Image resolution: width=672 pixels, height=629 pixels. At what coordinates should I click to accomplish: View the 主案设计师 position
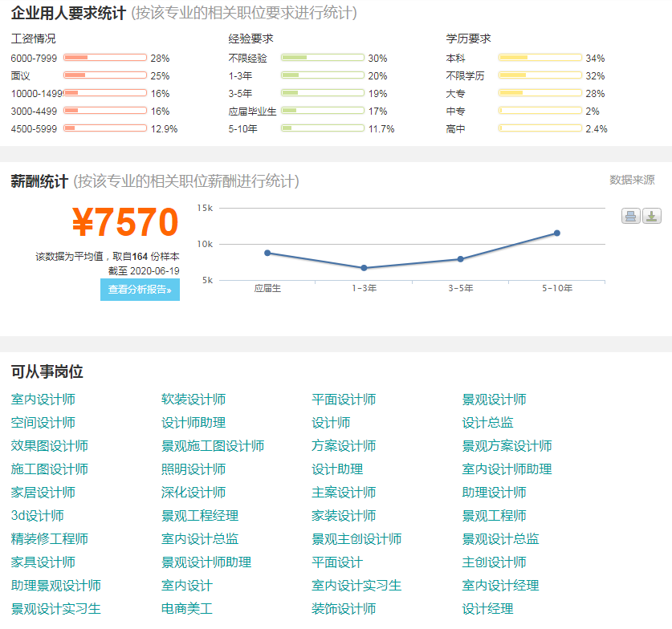click(344, 492)
